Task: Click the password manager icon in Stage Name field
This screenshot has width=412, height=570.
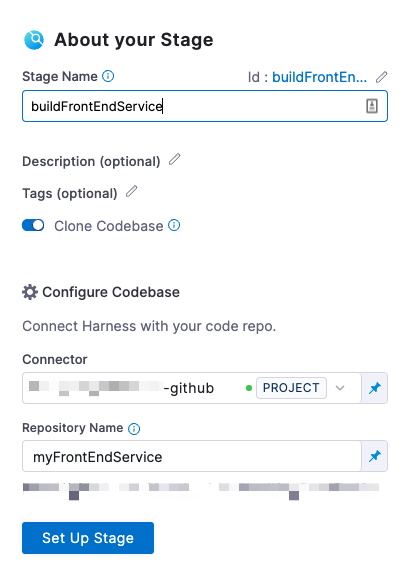Action: click(371, 106)
